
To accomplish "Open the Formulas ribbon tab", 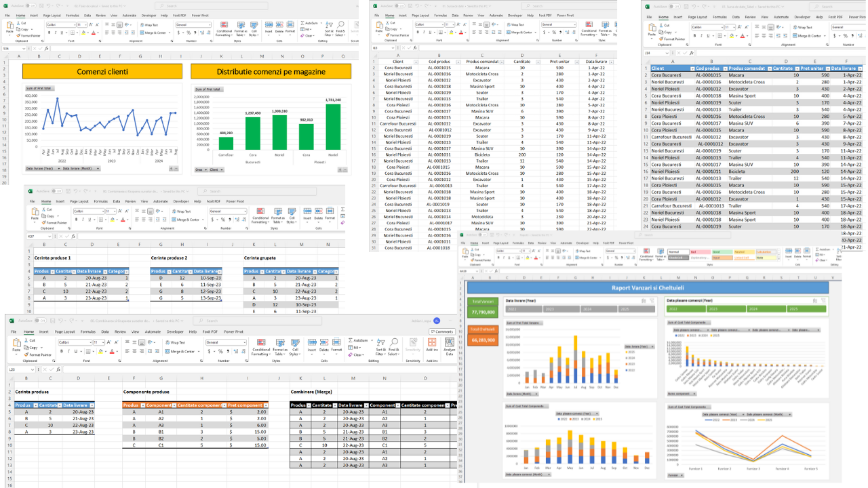I will [88, 331].
